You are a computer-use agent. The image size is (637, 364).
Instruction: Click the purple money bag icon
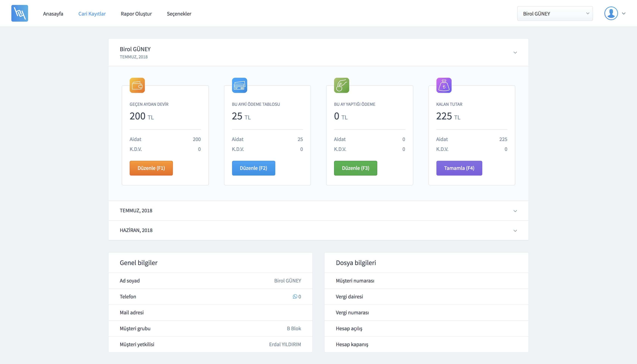444,86
